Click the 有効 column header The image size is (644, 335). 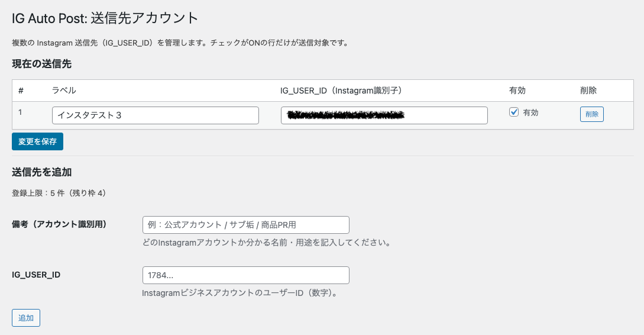click(x=517, y=91)
